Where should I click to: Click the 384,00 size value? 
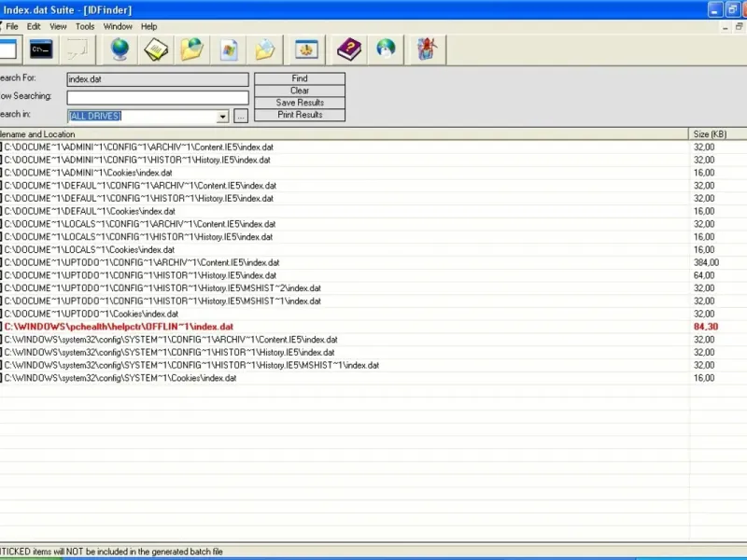click(x=706, y=263)
